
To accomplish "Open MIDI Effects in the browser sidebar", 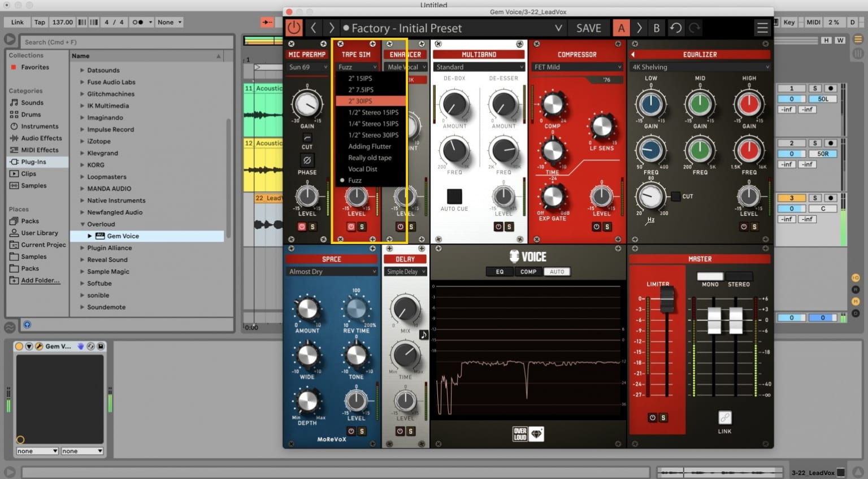I will point(37,150).
